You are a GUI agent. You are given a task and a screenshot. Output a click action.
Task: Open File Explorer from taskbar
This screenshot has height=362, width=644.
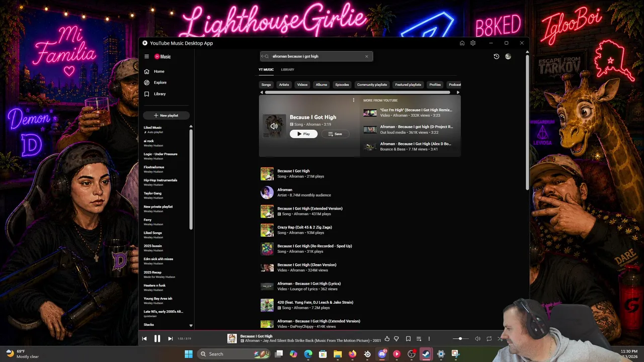coord(338,354)
